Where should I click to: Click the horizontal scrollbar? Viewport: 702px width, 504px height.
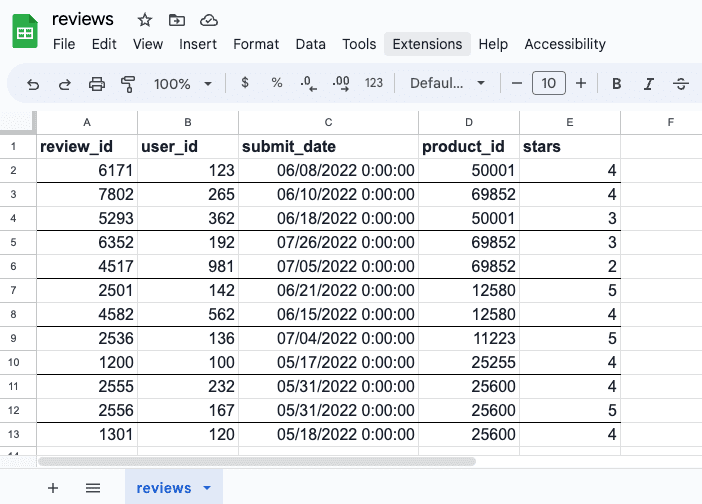pyautogui.click(x=256, y=461)
